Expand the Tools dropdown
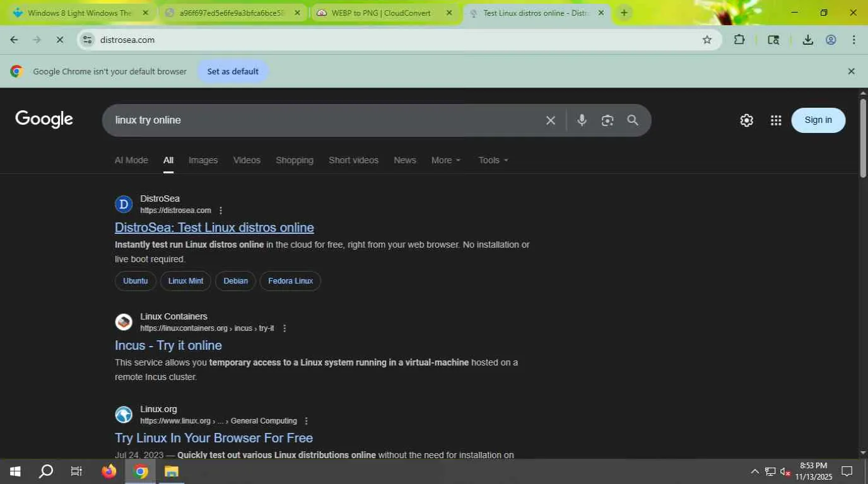Image resolution: width=868 pixels, height=484 pixels. click(x=493, y=160)
